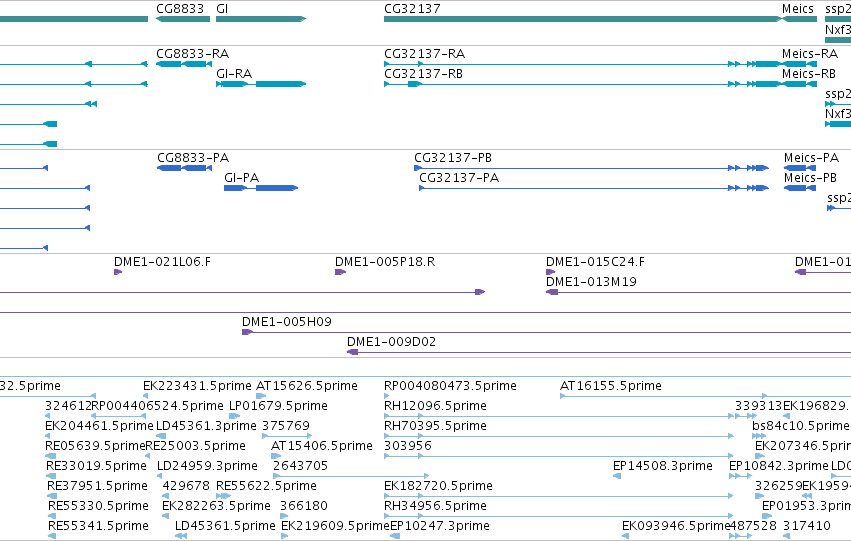The width and height of the screenshot is (851, 541).
Task: Click the 487528 EST label
Action: (753, 526)
